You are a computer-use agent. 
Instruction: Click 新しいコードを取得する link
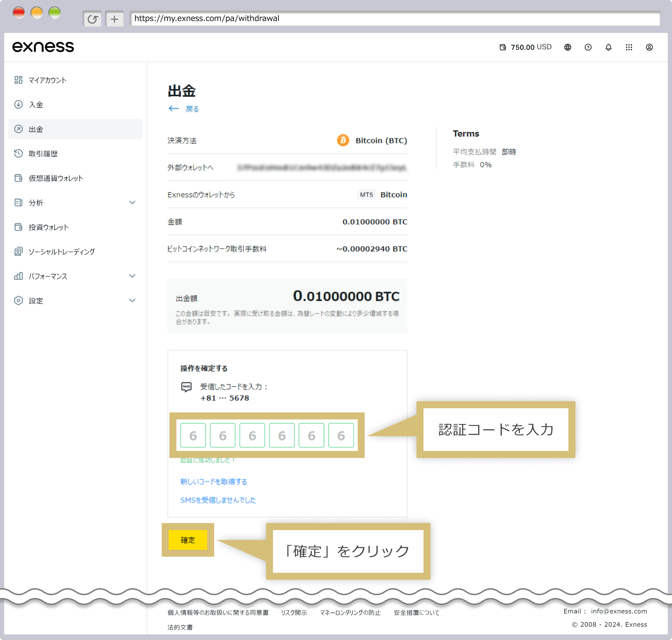click(213, 482)
